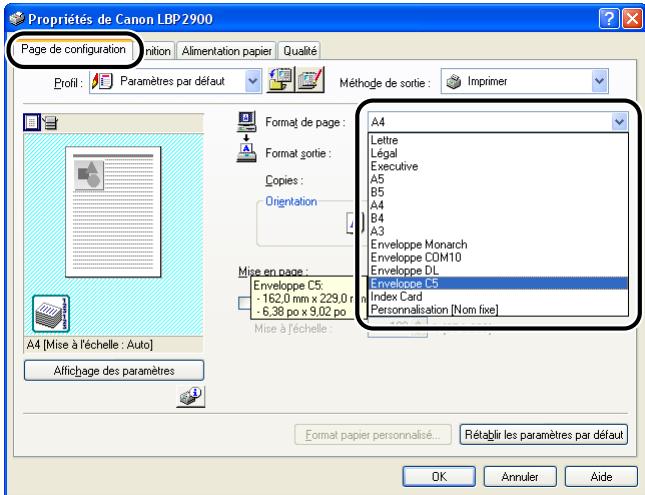The width and height of the screenshot is (645, 495).
Task: Click the Format sortie printer icon
Action: (246, 153)
